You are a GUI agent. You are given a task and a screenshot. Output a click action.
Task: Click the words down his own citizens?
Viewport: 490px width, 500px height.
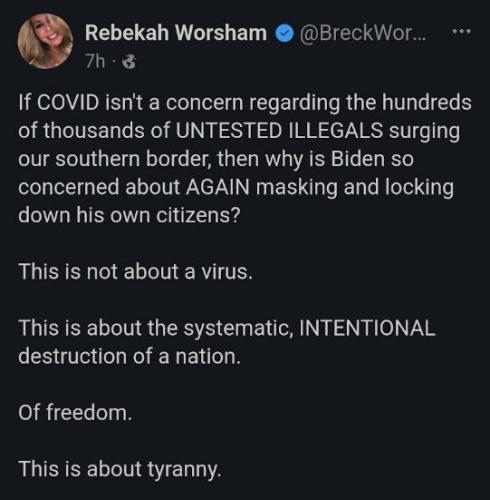[129, 215]
